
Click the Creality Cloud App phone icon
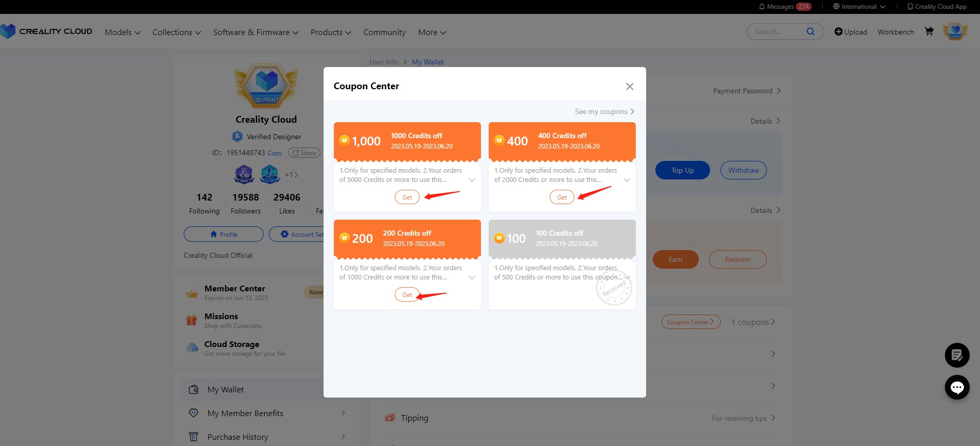[910, 7]
